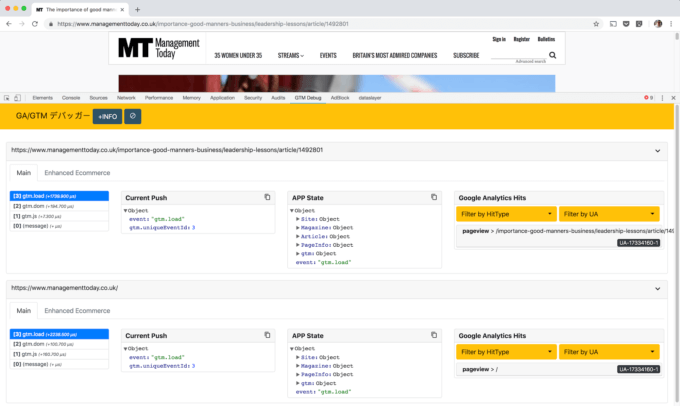Screen dimensions: 680x406
Task: Copy Current Push in second panel
Action: click(x=267, y=335)
